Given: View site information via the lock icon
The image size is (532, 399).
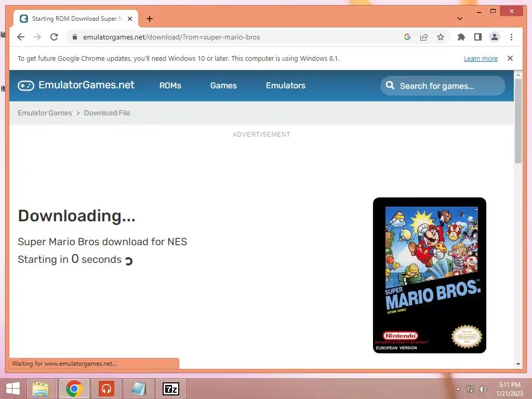Looking at the screenshot, I should coord(75,37).
